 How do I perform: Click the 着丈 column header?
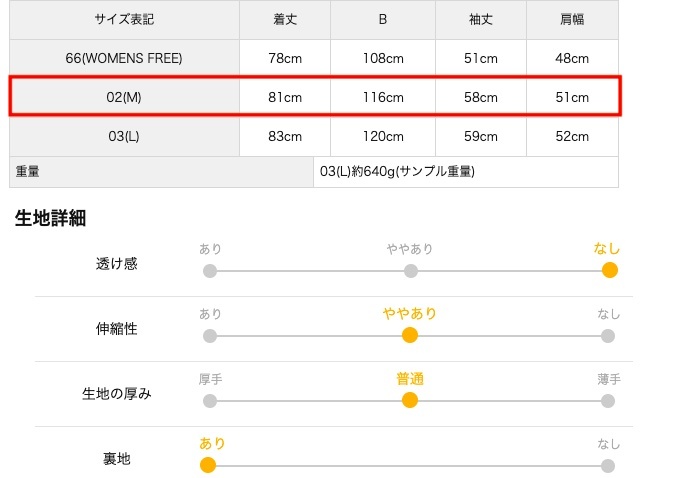(285, 19)
